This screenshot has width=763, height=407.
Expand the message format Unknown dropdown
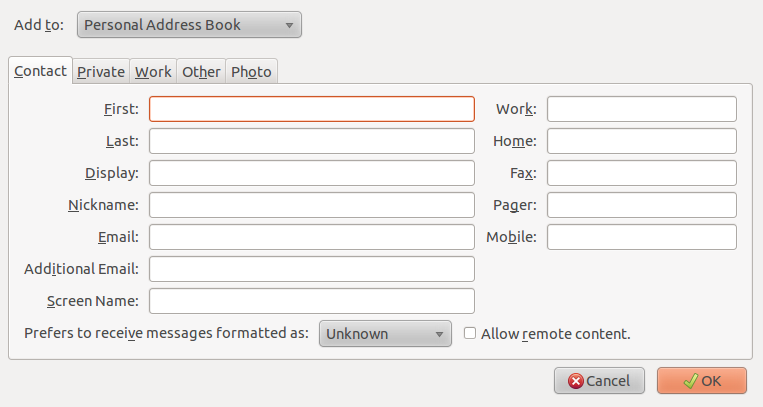pos(385,334)
